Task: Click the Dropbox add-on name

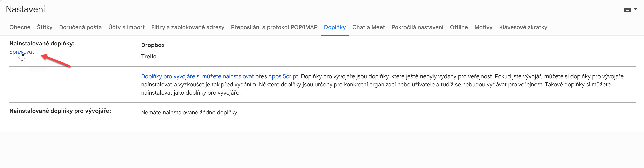Action: pos(153,45)
